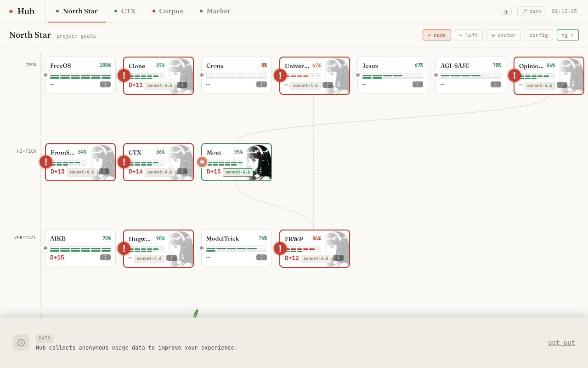Image resolution: width=588 pixels, height=368 pixels.
Task: Click the alert icon on Hugw... card
Action: tap(124, 248)
